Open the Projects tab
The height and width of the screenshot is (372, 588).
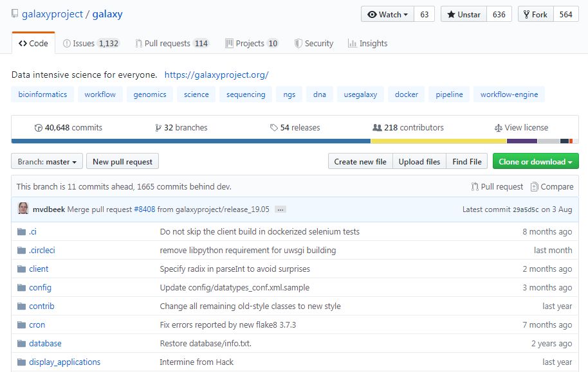(x=252, y=44)
